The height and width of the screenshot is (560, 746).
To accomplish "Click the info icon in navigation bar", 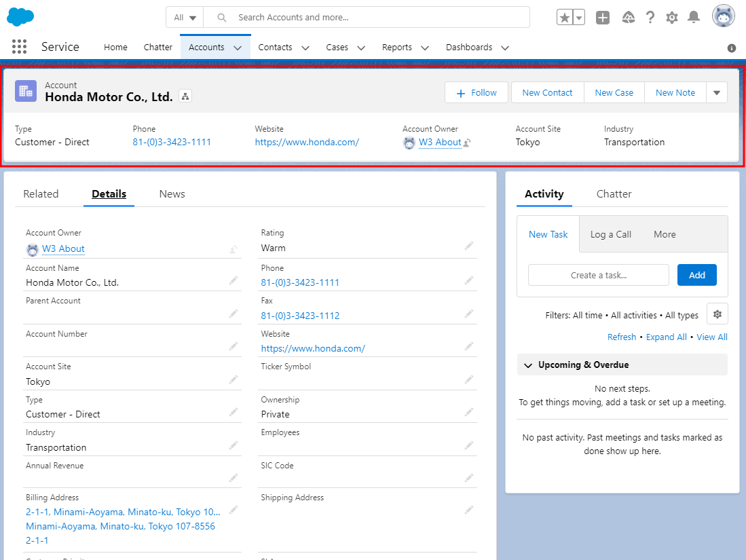I will (732, 48).
